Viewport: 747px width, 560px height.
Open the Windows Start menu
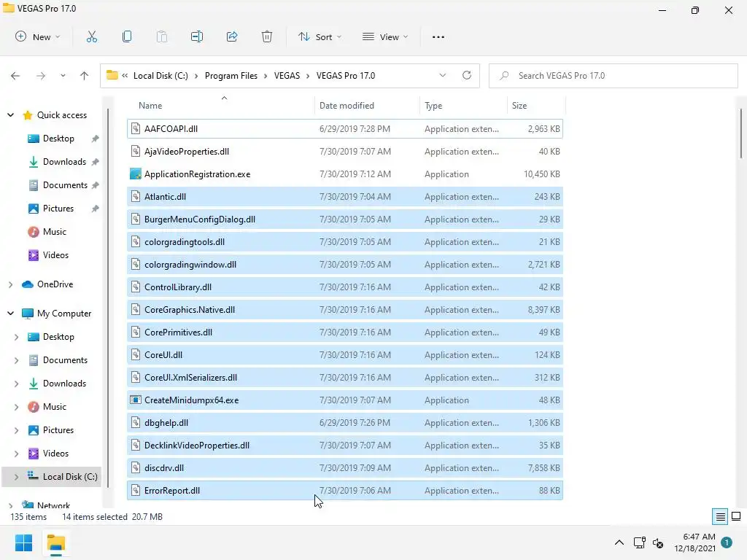coord(24,542)
